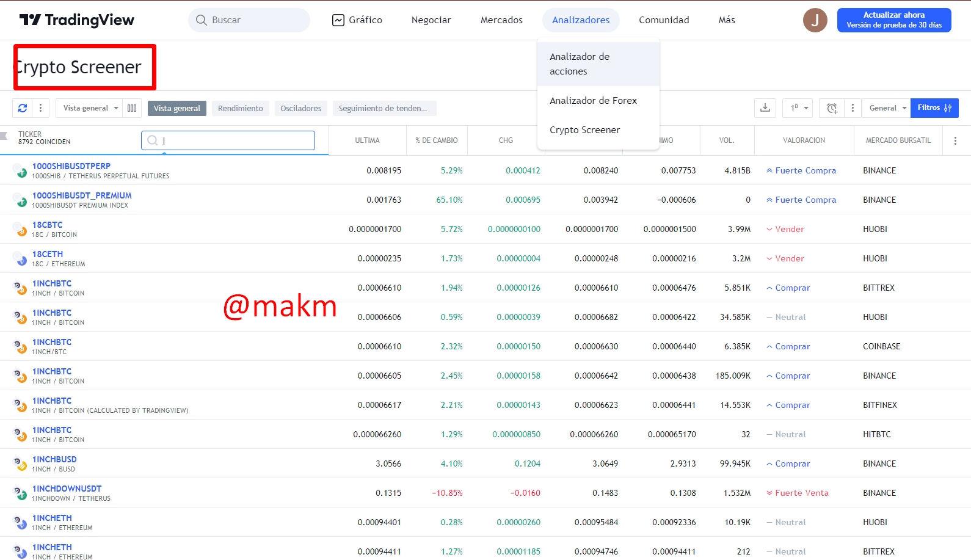Click 1000SHIBUSDTPERP coin icon
This screenshot has width=971, height=560.
tap(21, 170)
